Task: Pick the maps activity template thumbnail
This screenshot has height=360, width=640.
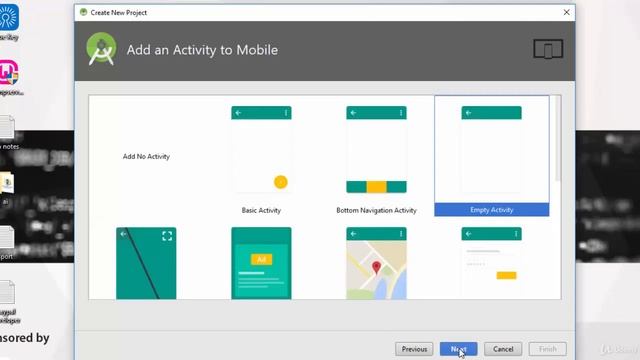Action: [x=376, y=263]
